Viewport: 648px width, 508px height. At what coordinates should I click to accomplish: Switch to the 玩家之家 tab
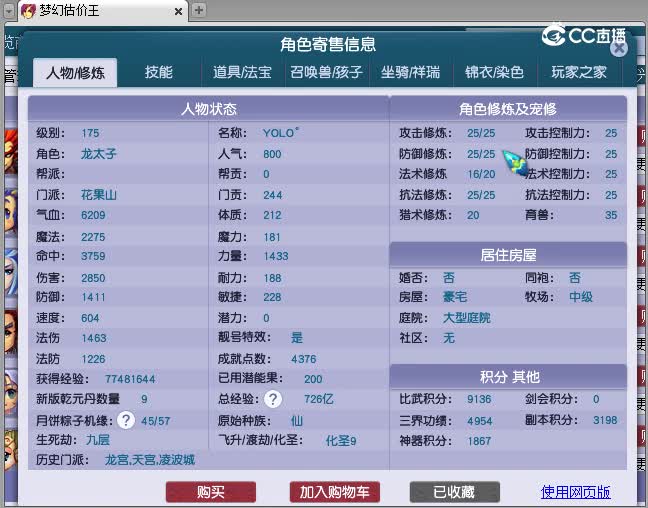tap(579, 72)
